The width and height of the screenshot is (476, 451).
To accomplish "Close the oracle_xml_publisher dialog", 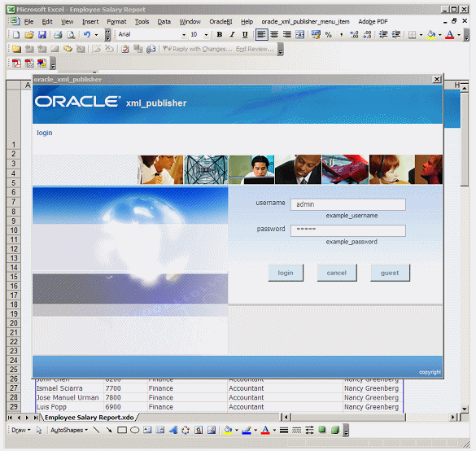I will [x=436, y=79].
